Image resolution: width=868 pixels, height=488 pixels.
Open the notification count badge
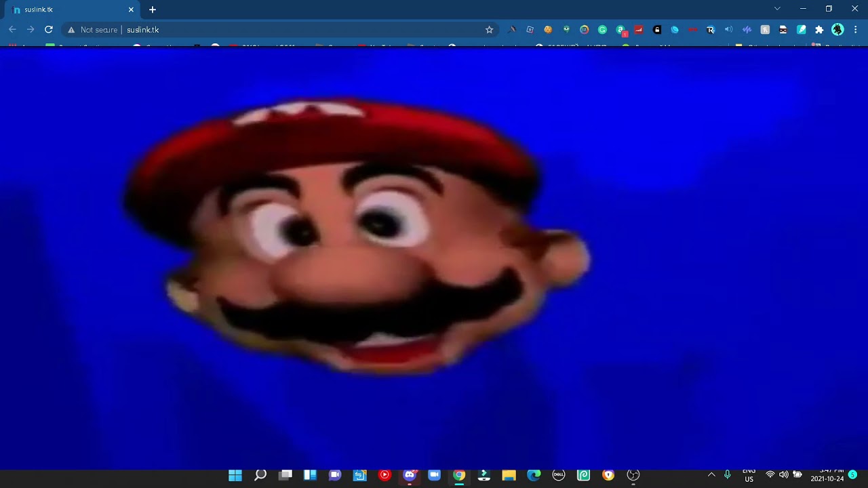[x=852, y=474]
